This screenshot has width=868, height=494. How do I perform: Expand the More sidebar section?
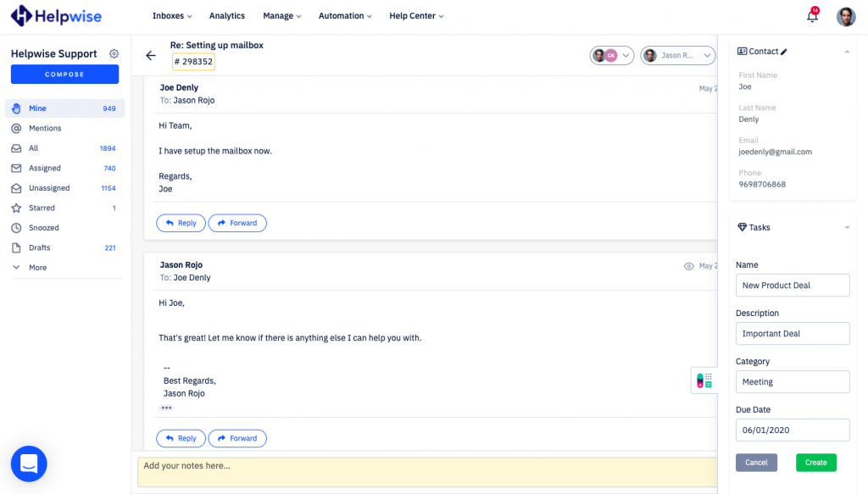(37, 268)
